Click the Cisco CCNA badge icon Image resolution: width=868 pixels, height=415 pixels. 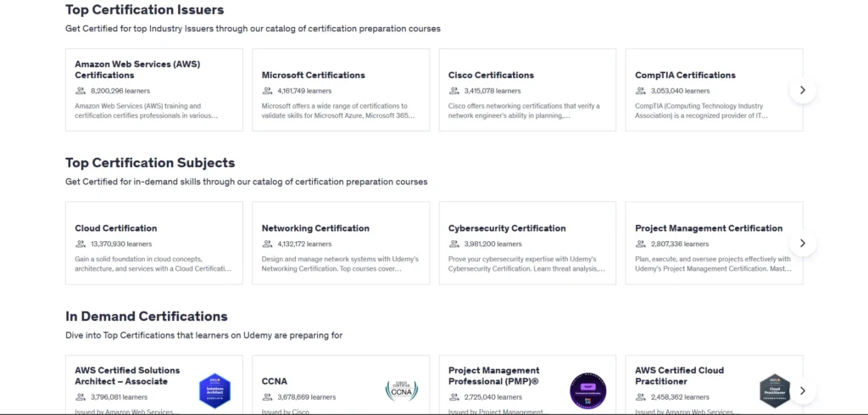[x=402, y=390]
